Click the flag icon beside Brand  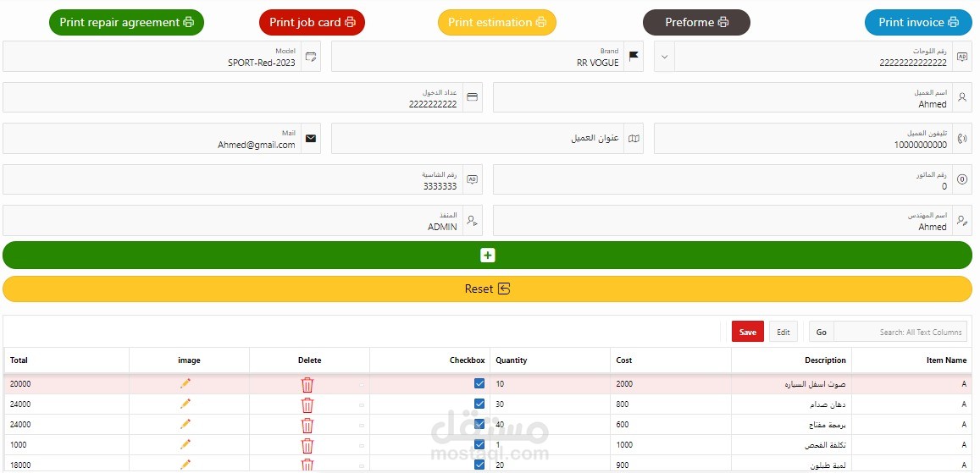point(634,57)
